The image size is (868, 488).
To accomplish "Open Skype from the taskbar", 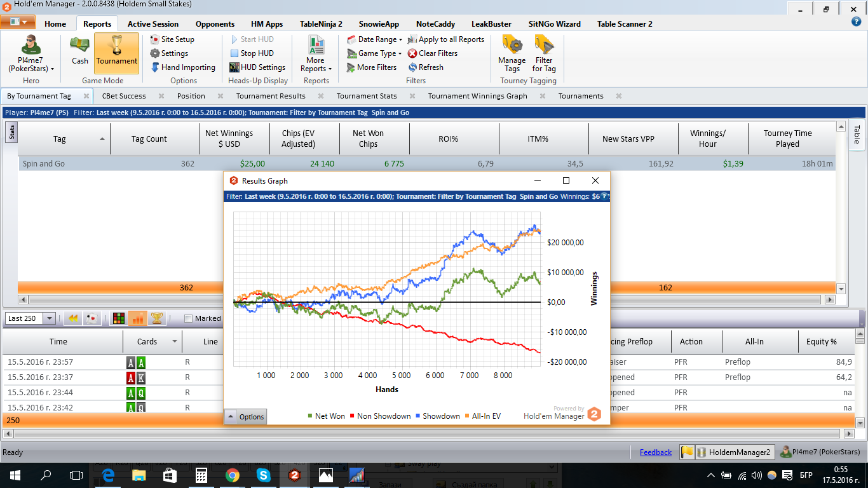I will pyautogui.click(x=263, y=475).
